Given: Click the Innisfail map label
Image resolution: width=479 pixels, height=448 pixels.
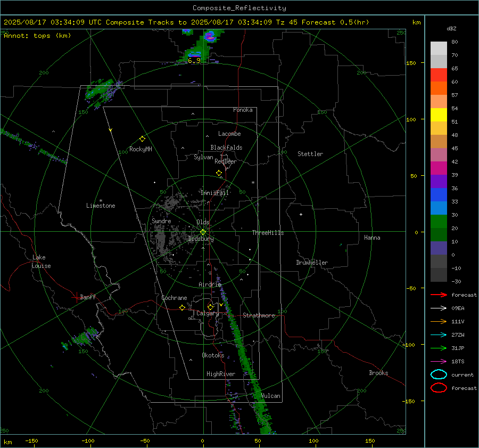Looking at the screenshot, I should click(214, 193).
